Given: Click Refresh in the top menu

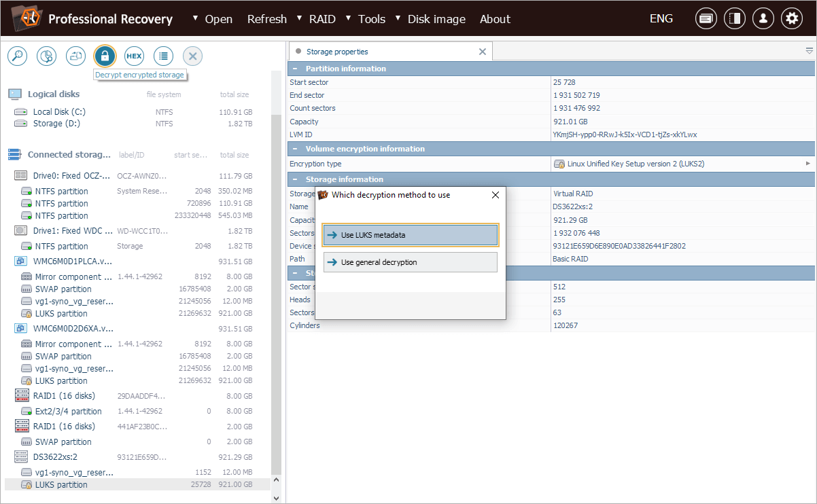Looking at the screenshot, I should [266, 19].
